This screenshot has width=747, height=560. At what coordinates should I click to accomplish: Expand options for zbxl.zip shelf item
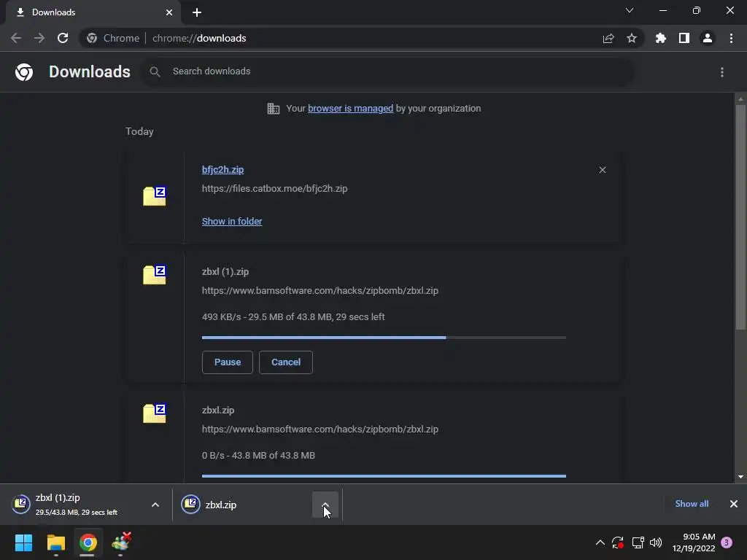pyautogui.click(x=325, y=505)
